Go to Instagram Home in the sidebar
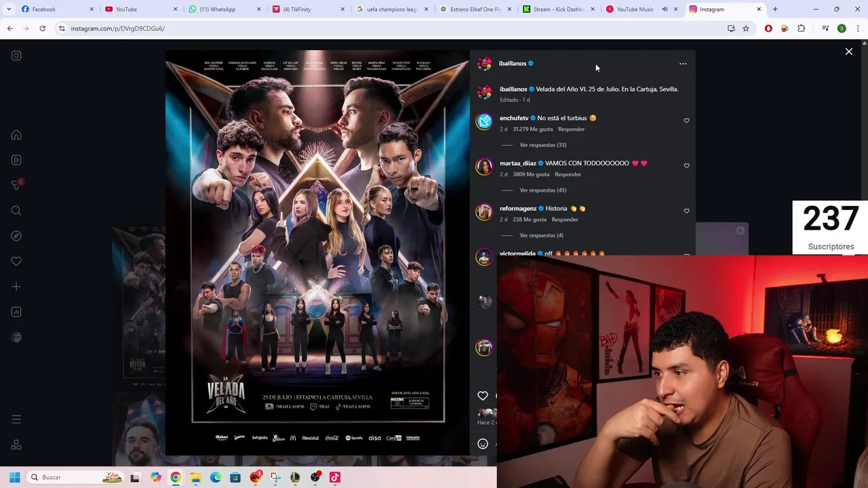The width and height of the screenshot is (868, 488). click(x=16, y=135)
